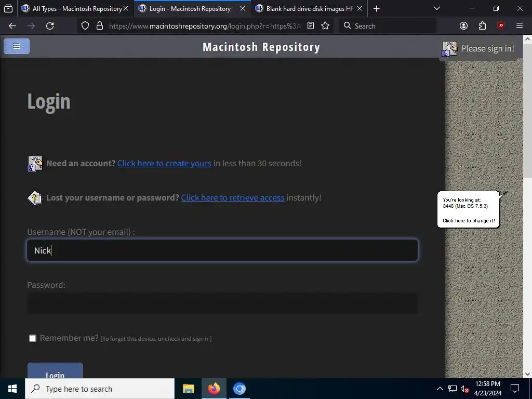Image resolution: width=532 pixels, height=399 pixels.
Task: Click the tools icon beside Need an account
Action: [x=35, y=164]
